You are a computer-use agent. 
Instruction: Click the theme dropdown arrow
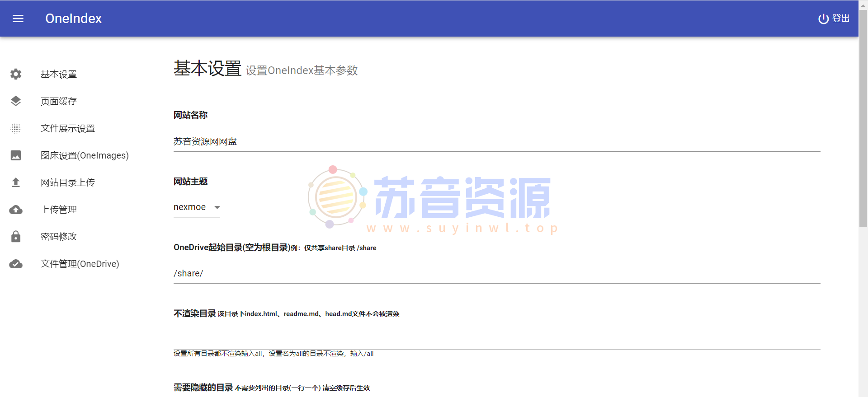pyautogui.click(x=217, y=207)
